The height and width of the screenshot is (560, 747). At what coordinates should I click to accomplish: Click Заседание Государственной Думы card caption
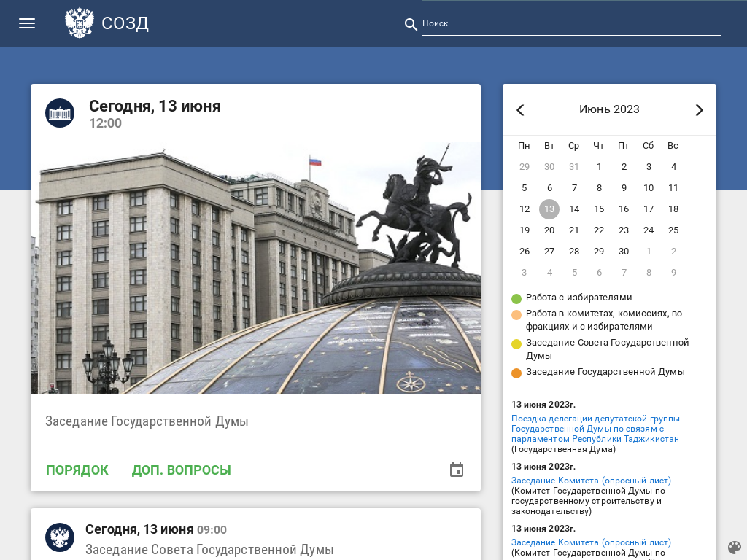[147, 421]
